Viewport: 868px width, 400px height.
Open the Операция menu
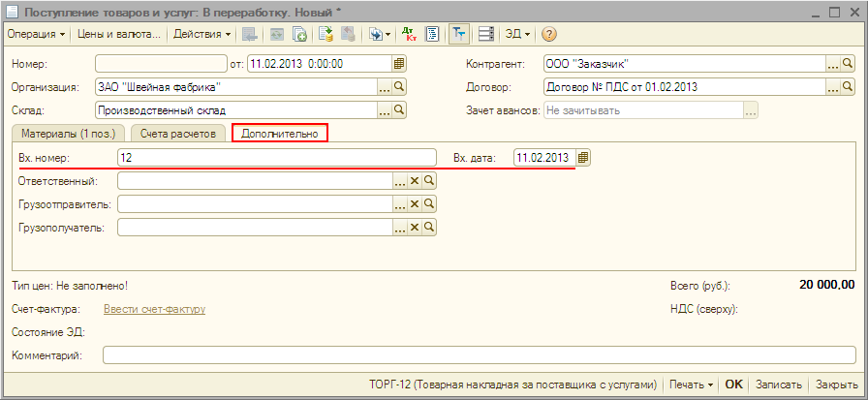(x=36, y=34)
